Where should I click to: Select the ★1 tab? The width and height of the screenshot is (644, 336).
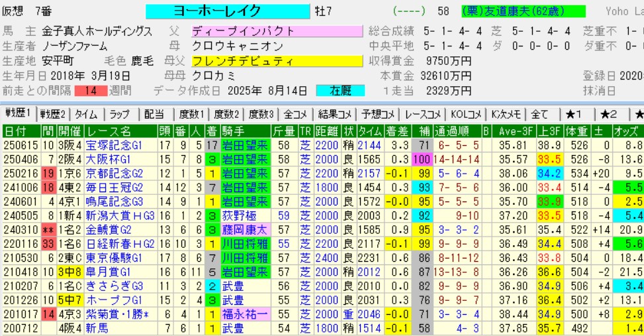click(x=575, y=113)
